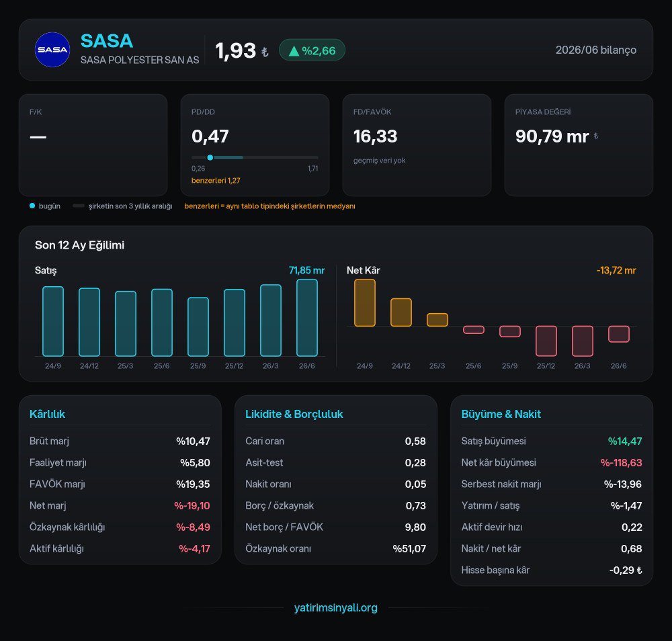Click the Satış bar for 26/6
672x641 pixels.
pos(307,318)
